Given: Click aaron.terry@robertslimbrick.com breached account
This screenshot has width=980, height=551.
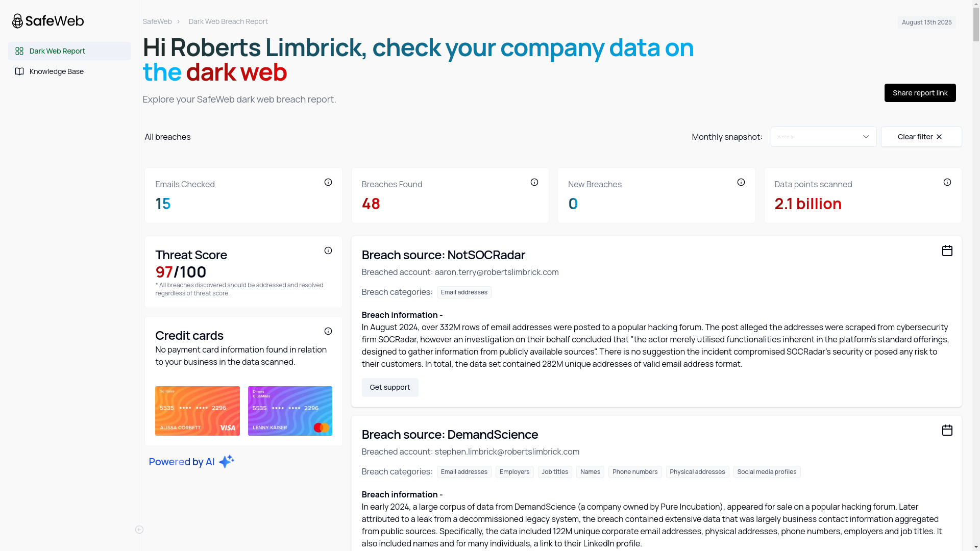Looking at the screenshot, I should click(497, 272).
